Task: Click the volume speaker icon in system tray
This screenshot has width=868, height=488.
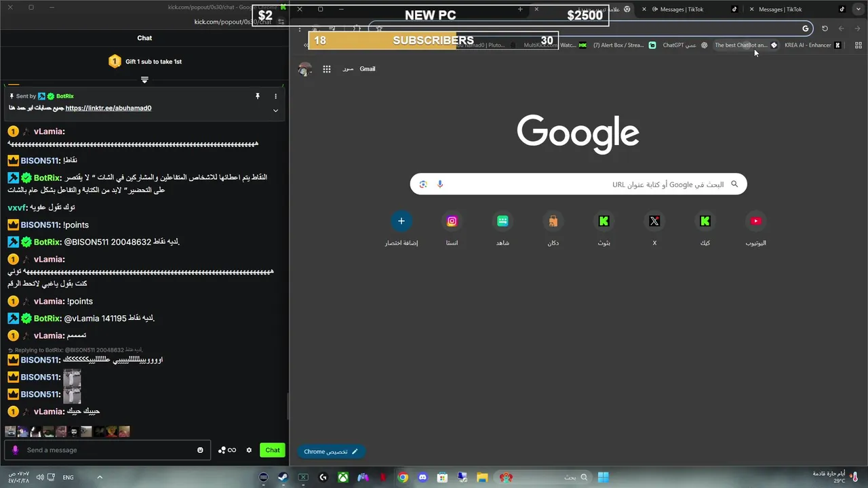Action: click(x=41, y=477)
